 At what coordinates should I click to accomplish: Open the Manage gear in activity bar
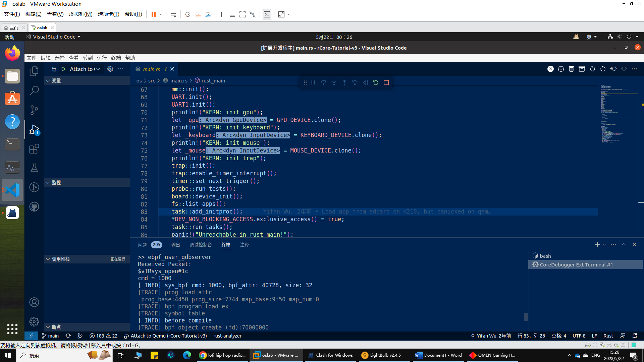[x=34, y=322]
